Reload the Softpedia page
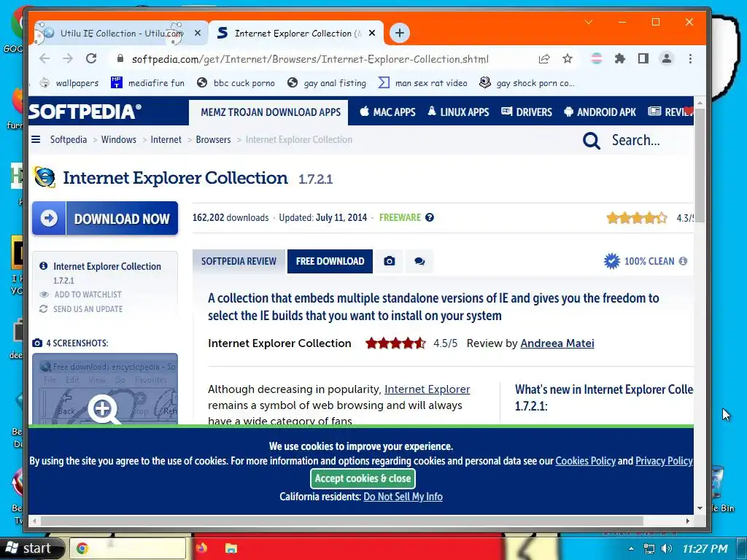 click(91, 58)
